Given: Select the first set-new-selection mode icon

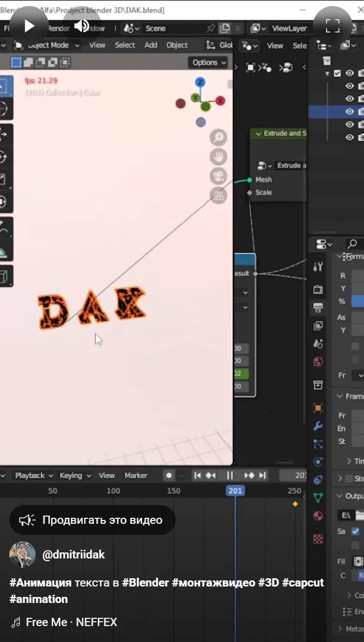Looking at the screenshot, I should tap(16, 62).
